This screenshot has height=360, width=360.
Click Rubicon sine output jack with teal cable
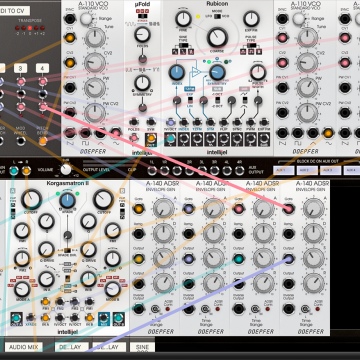[x=170, y=138]
